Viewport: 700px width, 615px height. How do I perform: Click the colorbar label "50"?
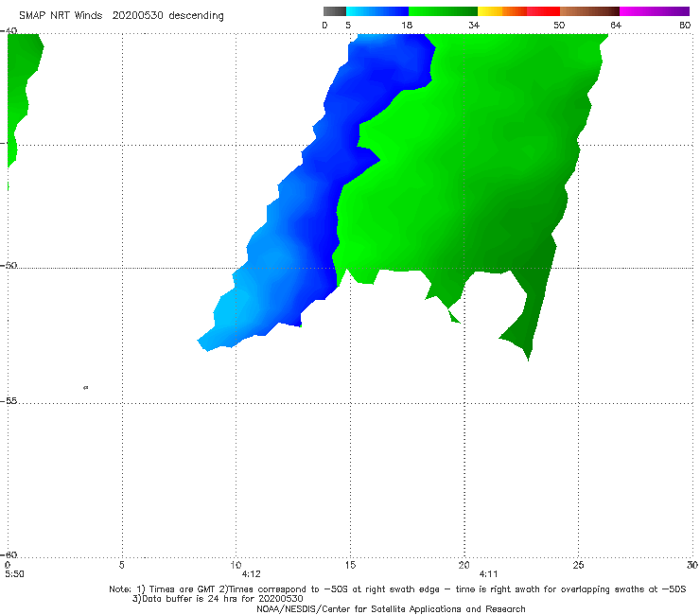558,25
